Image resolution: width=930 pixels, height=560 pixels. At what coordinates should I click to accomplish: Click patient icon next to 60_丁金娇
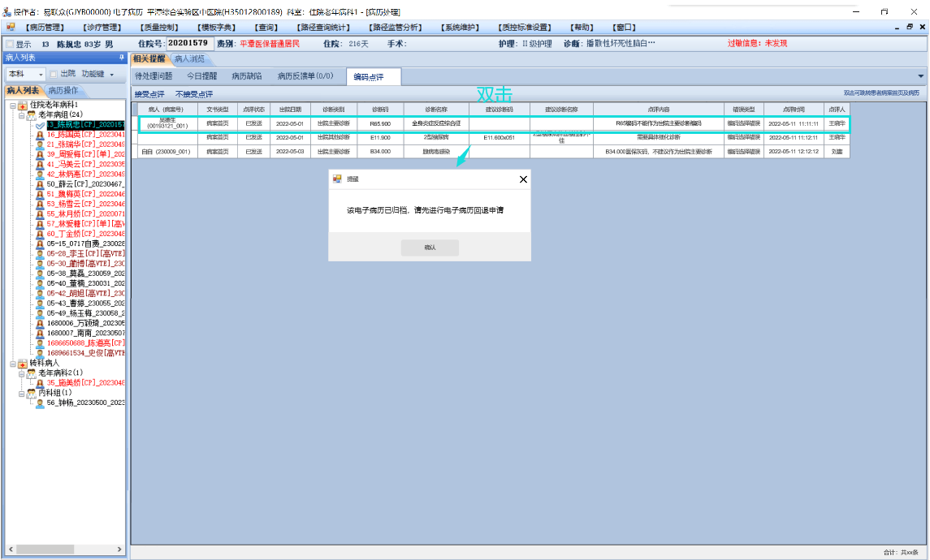(40, 234)
